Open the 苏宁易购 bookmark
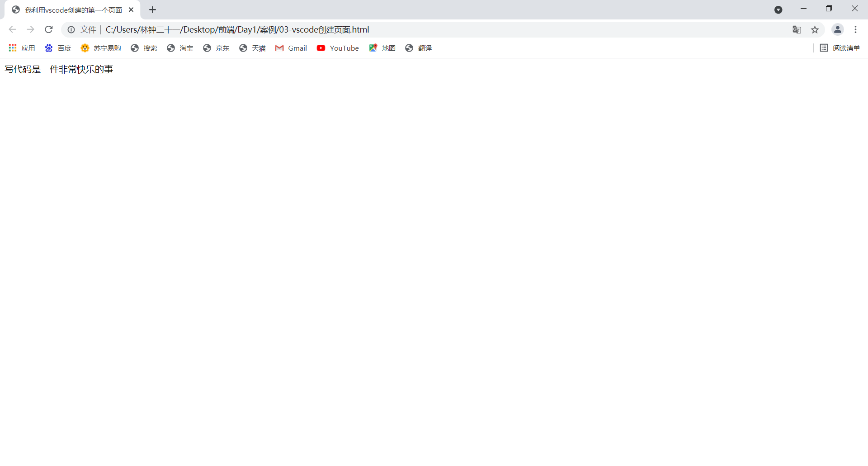This screenshot has height=466, width=868. click(101, 48)
